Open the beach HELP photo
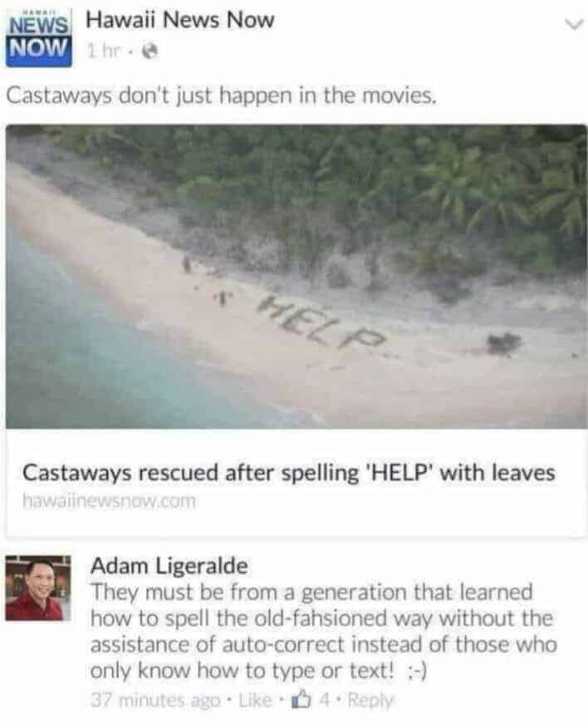588x728 pixels. click(x=296, y=276)
